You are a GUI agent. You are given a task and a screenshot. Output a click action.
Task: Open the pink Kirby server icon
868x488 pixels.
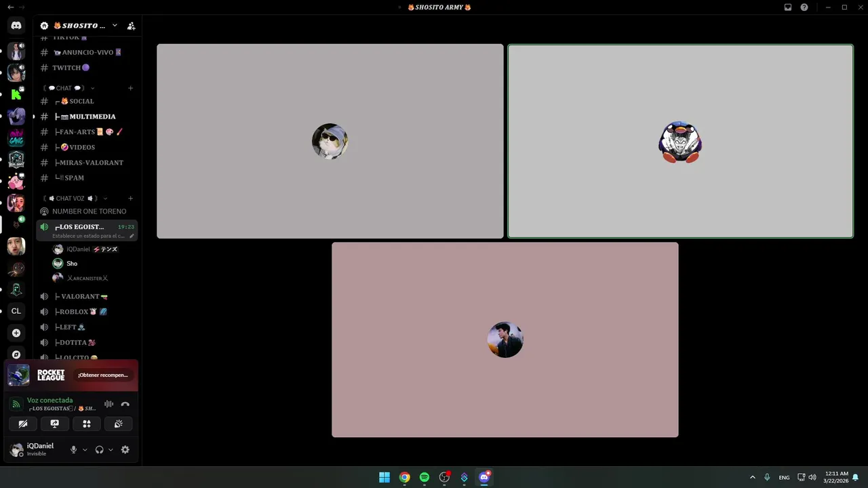pos(16,182)
